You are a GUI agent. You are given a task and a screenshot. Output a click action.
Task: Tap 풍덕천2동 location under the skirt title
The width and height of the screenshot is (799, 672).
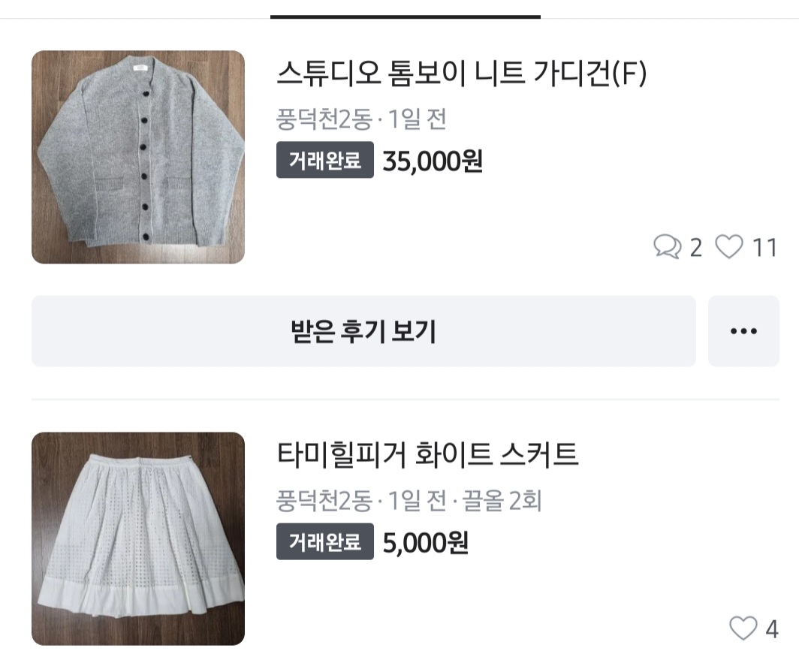(324, 500)
